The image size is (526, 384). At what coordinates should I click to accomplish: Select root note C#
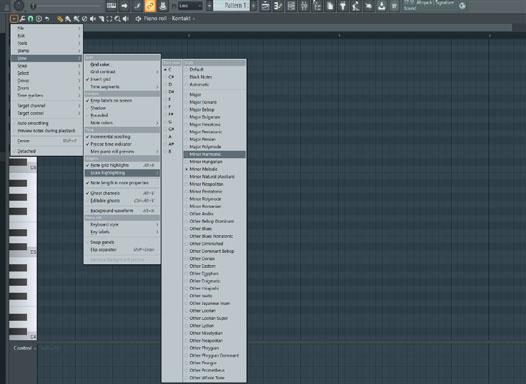tap(172, 77)
